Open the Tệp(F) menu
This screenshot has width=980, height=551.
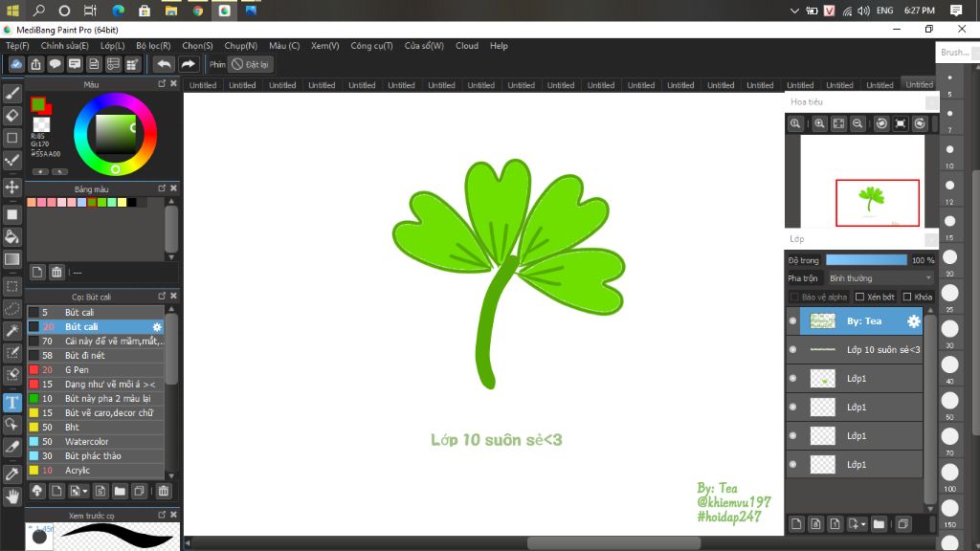click(17, 46)
